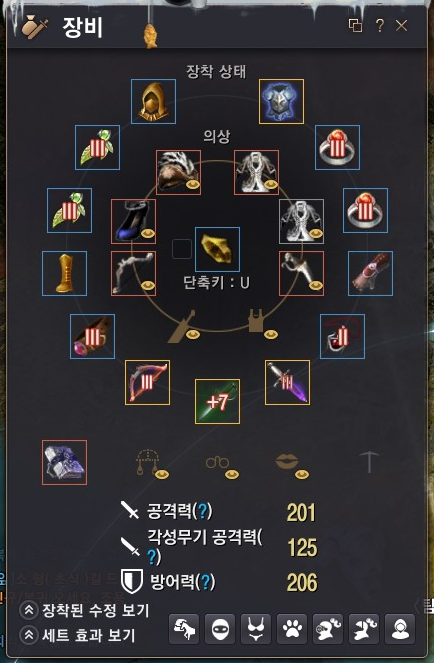This screenshot has width=434, height=663.
Task: Click the purple dagger sub-weapon slot
Action: click(287, 382)
